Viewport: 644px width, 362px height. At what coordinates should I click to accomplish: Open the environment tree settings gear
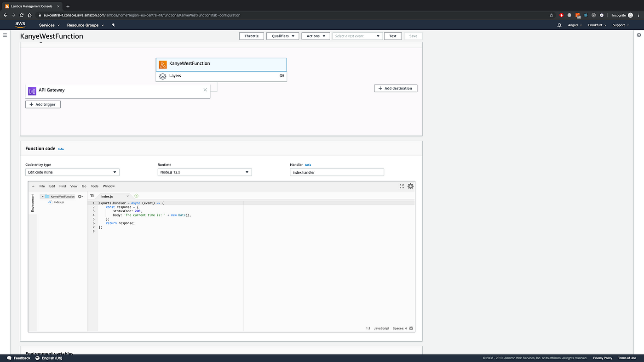[80, 196]
